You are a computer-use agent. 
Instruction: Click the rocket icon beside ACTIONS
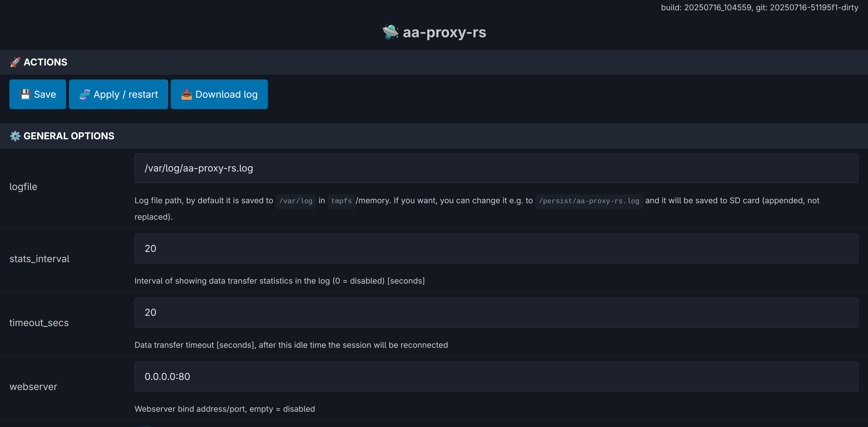click(15, 62)
